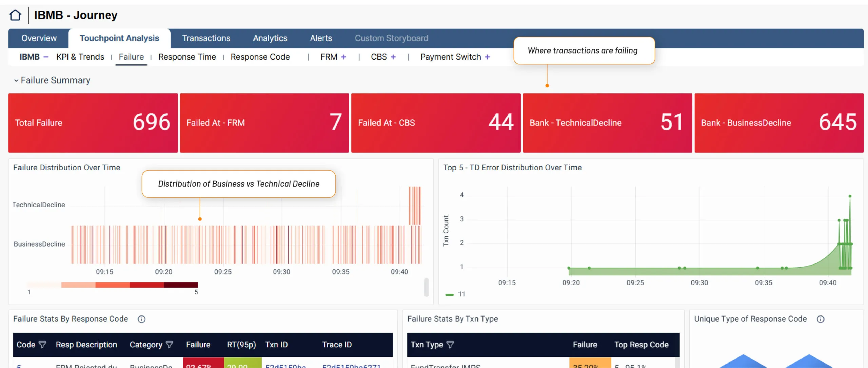Toggle series 11 legend in TD Error chart

click(x=455, y=294)
